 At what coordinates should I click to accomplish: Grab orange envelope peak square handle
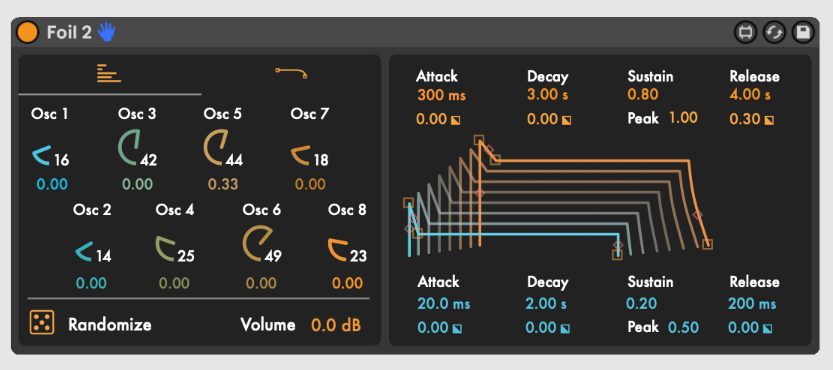pyautogui.click(x=479, y=140)
